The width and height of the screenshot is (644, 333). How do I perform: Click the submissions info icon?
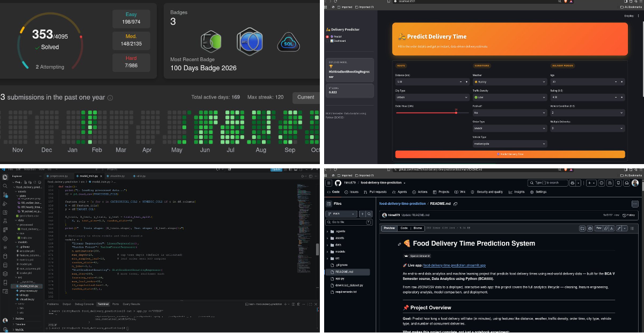(110, 98)
